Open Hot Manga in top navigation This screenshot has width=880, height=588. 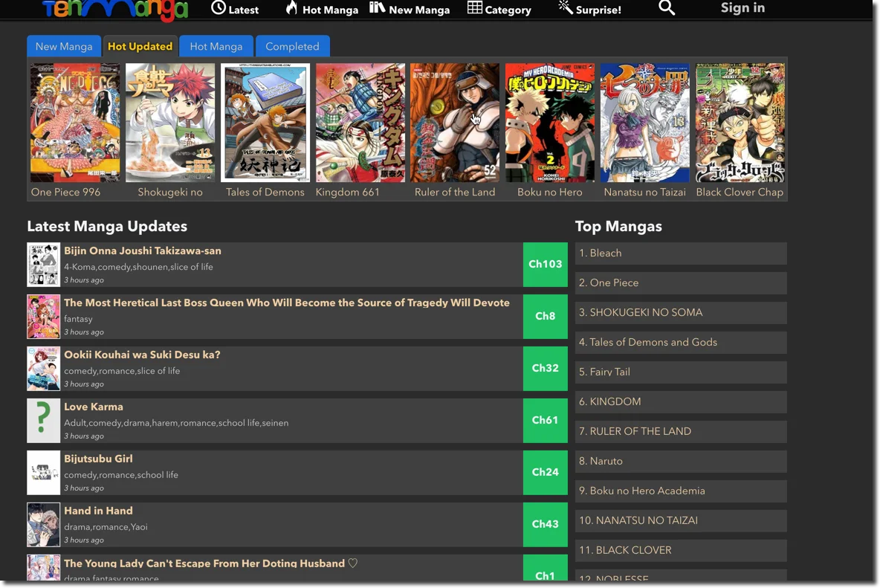tap(330, 10)
